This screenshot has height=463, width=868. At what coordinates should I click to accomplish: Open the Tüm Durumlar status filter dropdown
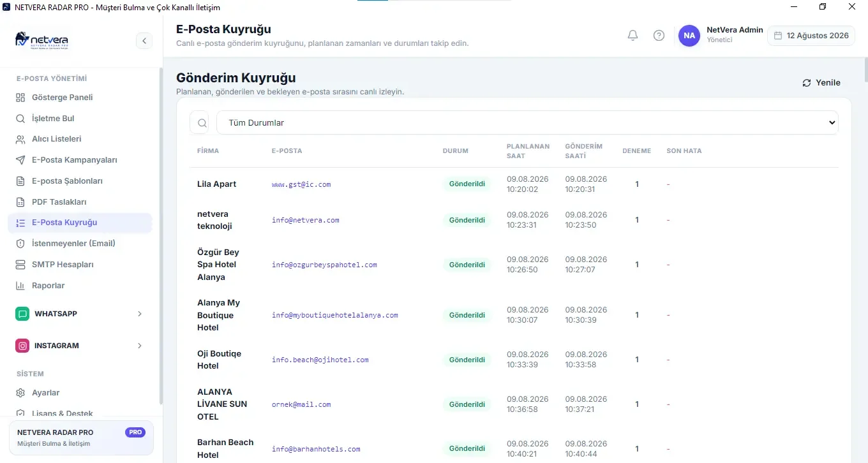click(527, 123)
